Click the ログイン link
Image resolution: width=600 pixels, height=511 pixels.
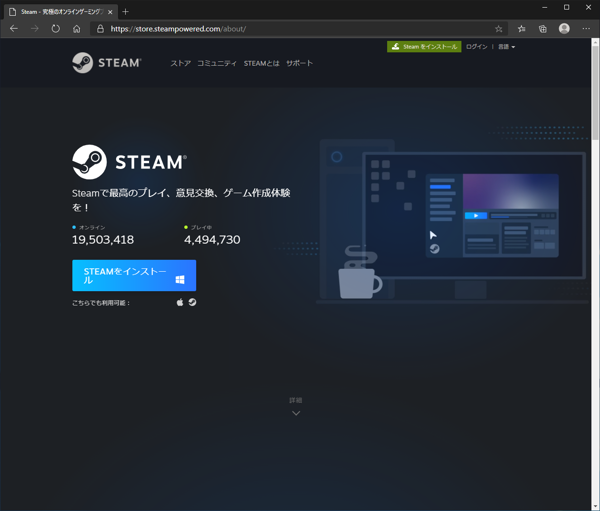pyautogui.click(x=476, y=47)
